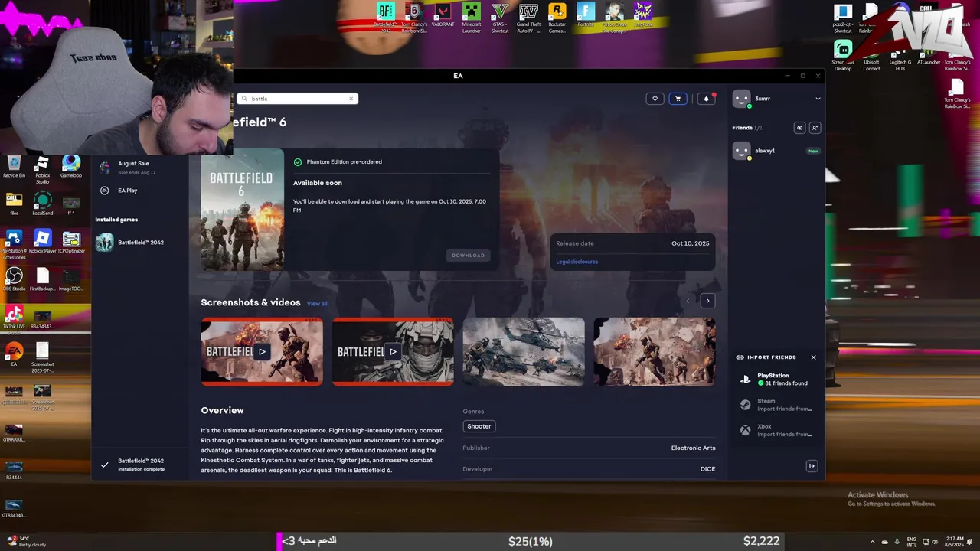Viewport: 980px width, 551px height.
Task: Clear the search box with the X icon
Action: point(351,99)
